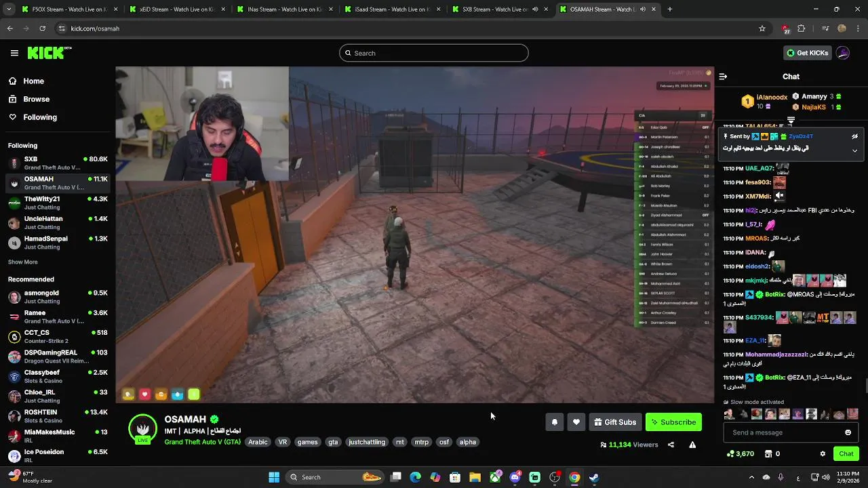Open the Windows Start menu

[274, 477]
